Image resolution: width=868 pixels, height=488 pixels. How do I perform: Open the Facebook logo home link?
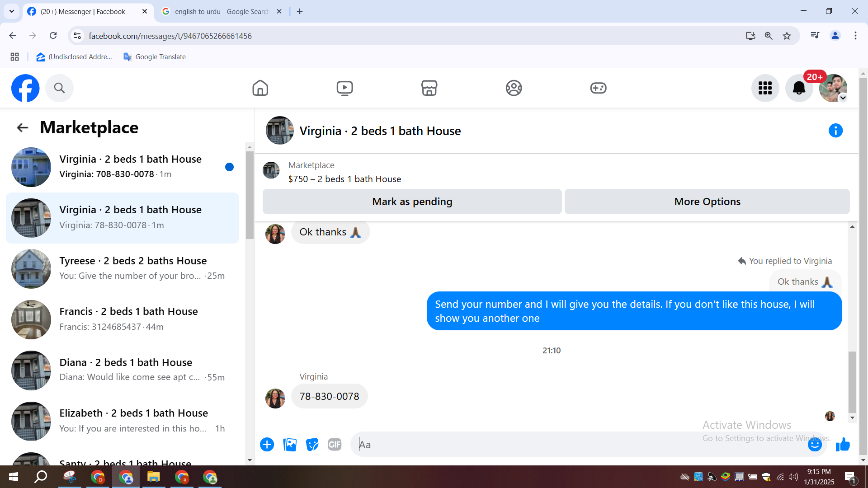coord(25,88)
